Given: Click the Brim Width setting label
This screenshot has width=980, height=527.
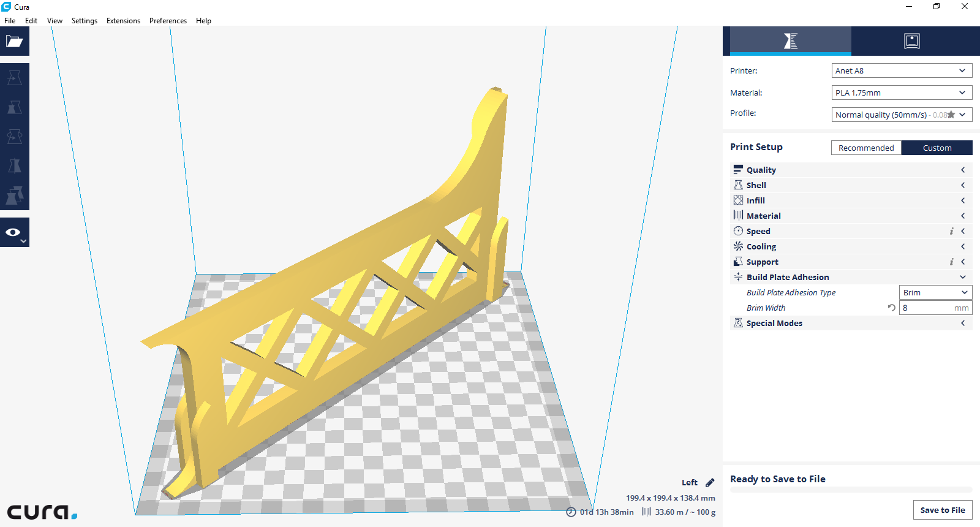Looking at the screenshot, I should (766, 308).
